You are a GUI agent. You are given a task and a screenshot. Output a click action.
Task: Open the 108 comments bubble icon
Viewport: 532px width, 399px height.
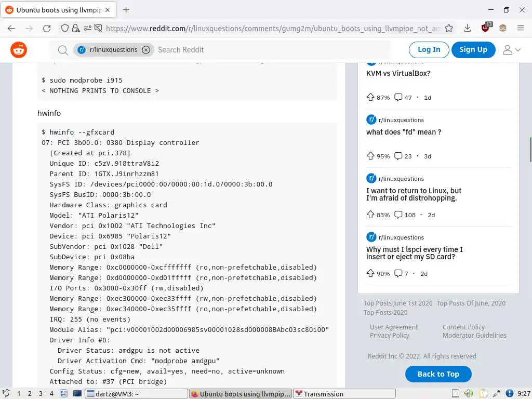click(398, 215)
